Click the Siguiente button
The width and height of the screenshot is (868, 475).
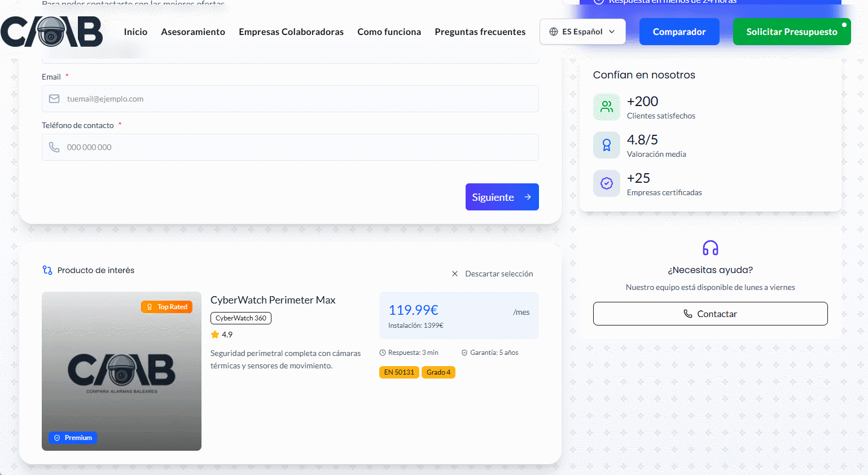502,197
